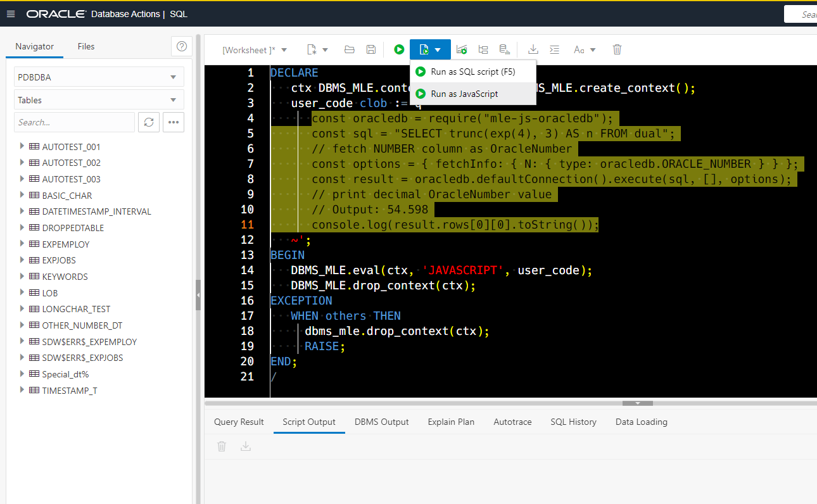
Task: Expand the AUTOTEST_003 table
Action: pos(22,179)
